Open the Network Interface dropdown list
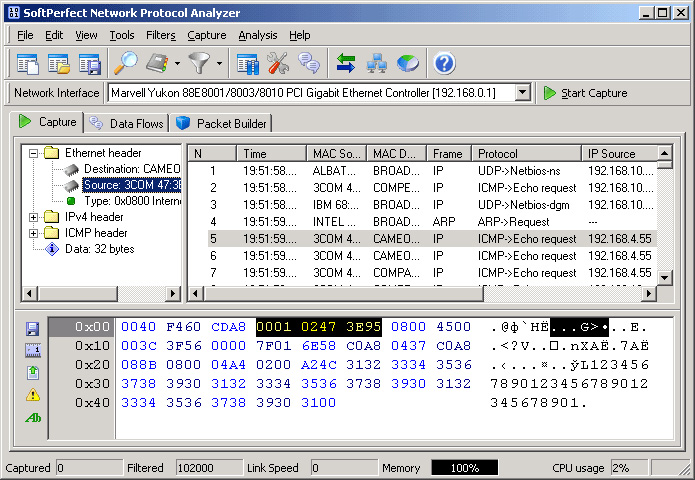The height and width of the screenshot is (480, 695). (x=522, y=93)
